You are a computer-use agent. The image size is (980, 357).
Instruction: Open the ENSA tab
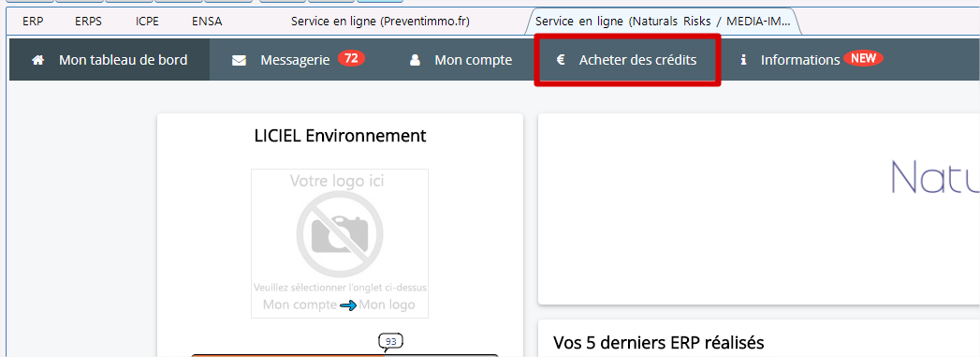[207, 22]
